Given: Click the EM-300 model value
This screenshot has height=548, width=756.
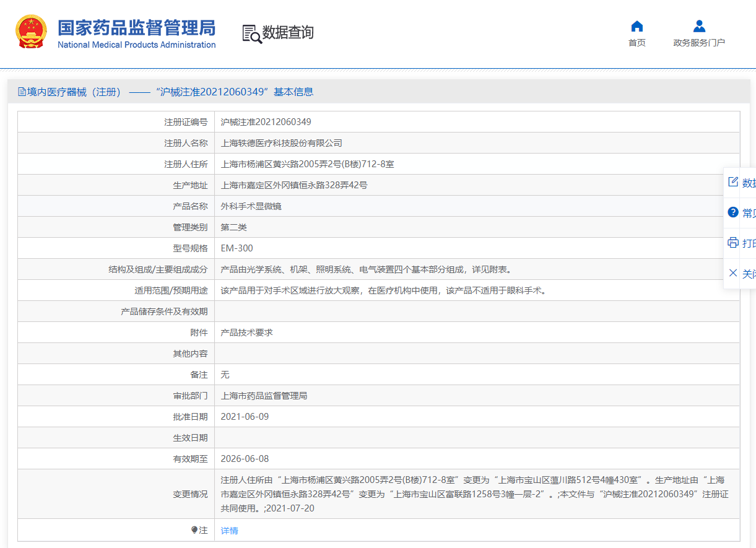Looking at the screenshot, I should click(x=237, y=248).
